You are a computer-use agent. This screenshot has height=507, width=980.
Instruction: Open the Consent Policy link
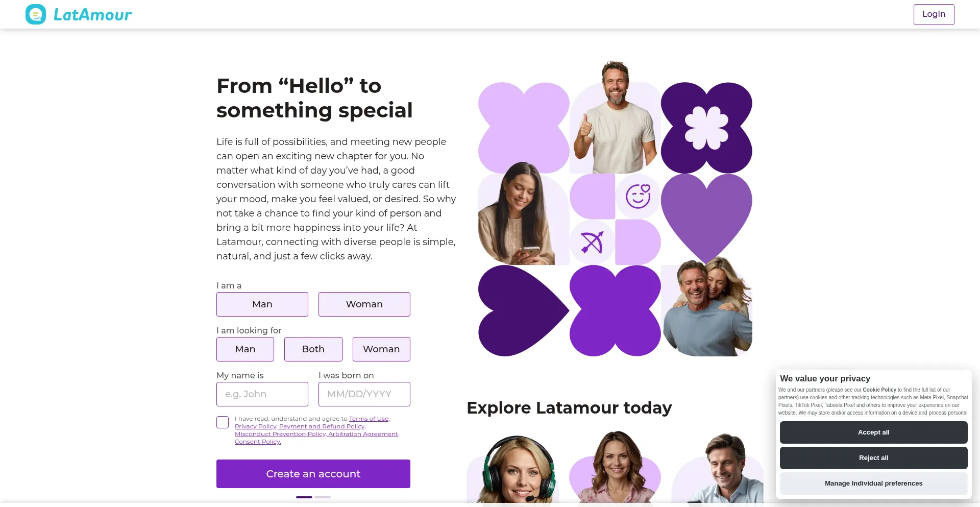(258, 442)
